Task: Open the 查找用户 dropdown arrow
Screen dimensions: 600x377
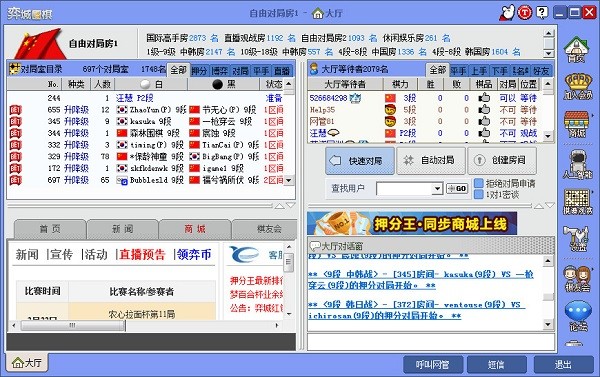Action: pos(437,188)
